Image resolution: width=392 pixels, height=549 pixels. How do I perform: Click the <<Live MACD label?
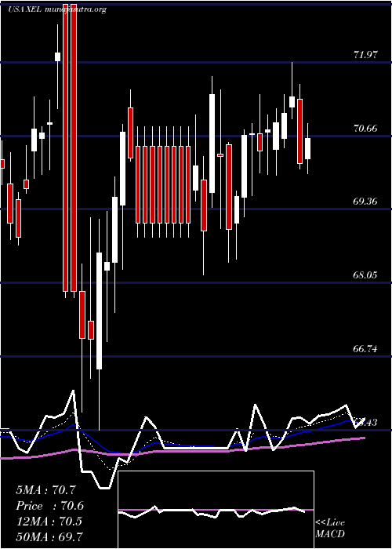330,529
